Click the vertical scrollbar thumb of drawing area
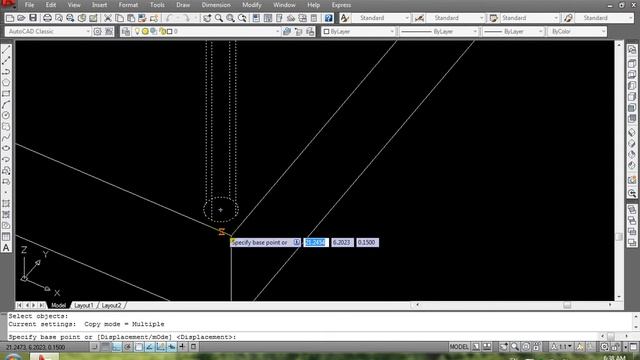 [619, 237]
